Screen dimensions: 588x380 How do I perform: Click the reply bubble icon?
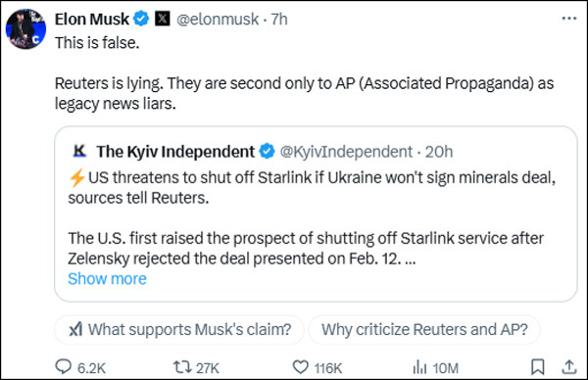coord(63,367)
